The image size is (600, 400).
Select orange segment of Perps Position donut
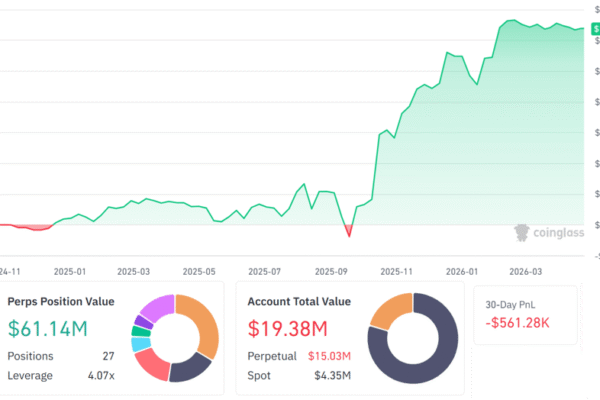click(x=205, y=328)
